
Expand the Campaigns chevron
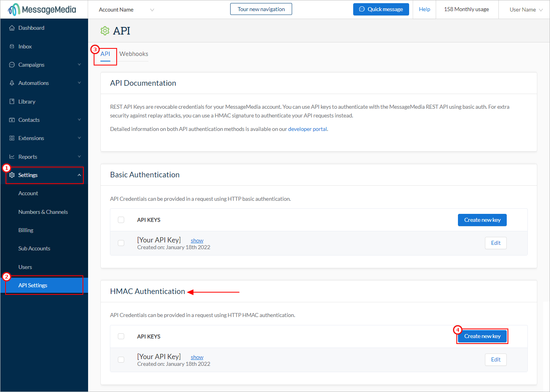tap(79, 65)
